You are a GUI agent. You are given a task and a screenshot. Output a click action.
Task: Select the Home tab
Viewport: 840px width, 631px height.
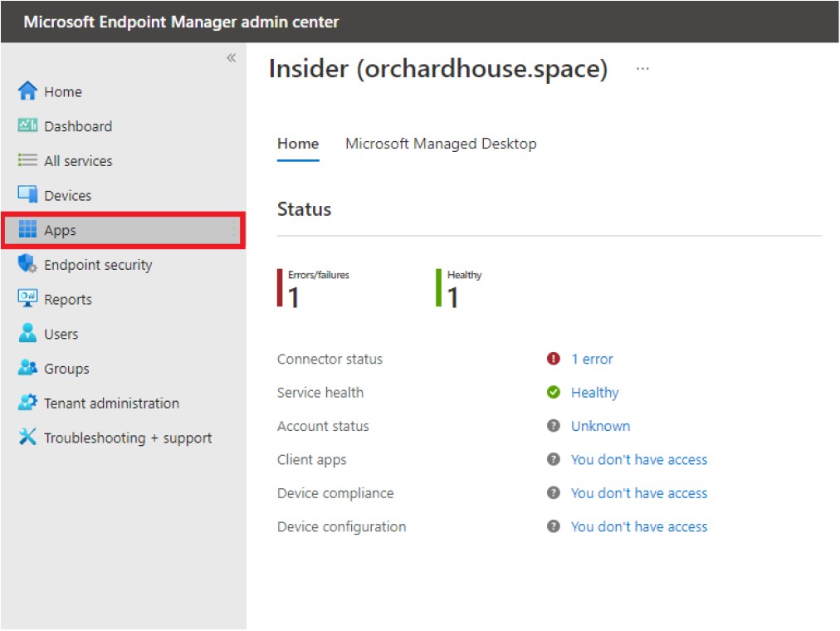click(x=298, y=144)
